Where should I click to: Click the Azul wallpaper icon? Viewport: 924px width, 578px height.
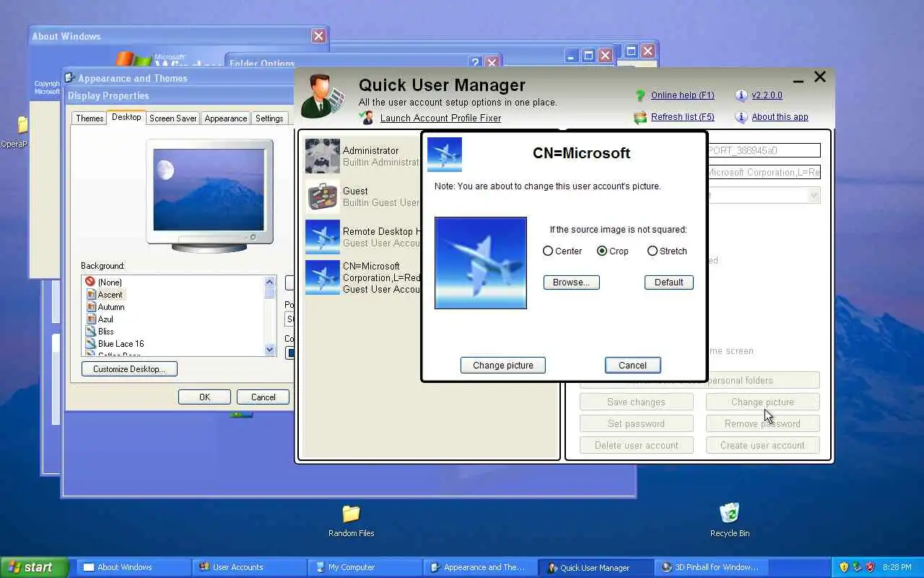coord(91,319)
